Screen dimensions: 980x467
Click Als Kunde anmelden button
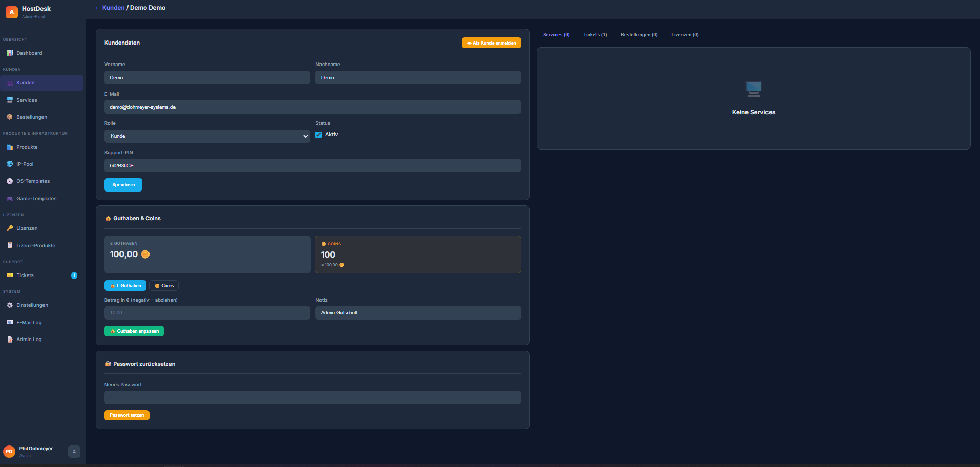point(491,43)
